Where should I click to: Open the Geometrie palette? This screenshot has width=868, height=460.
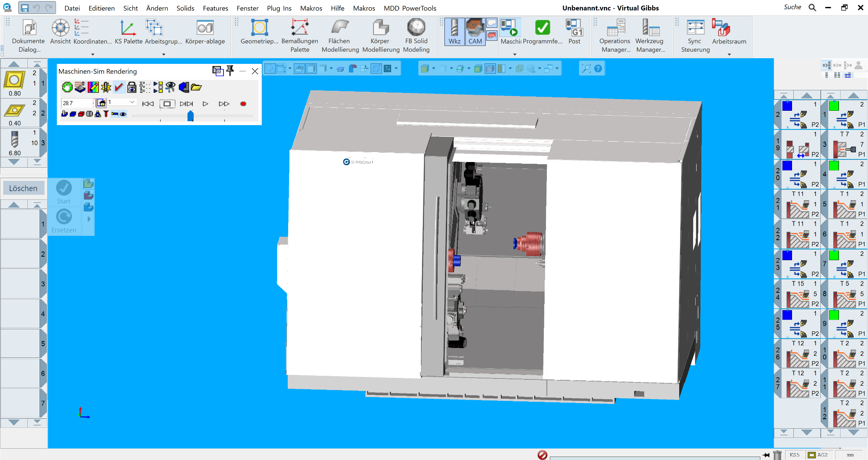point(260,33)
